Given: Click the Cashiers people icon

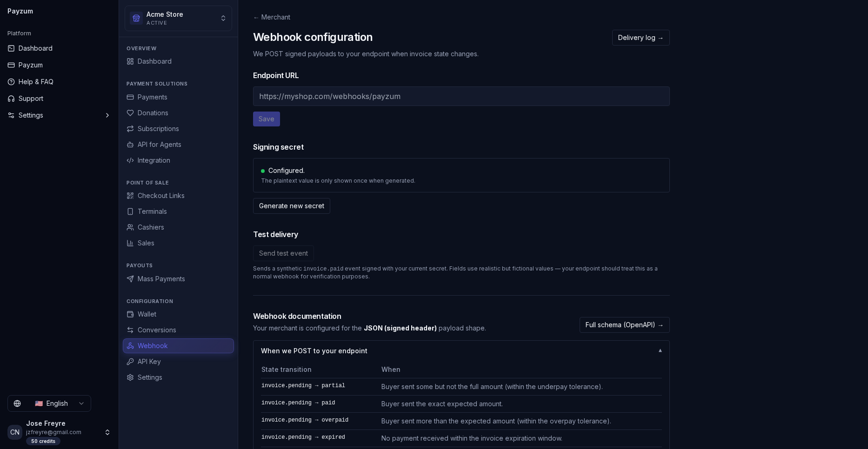Looking at the screenshot, I should [130, 227].
